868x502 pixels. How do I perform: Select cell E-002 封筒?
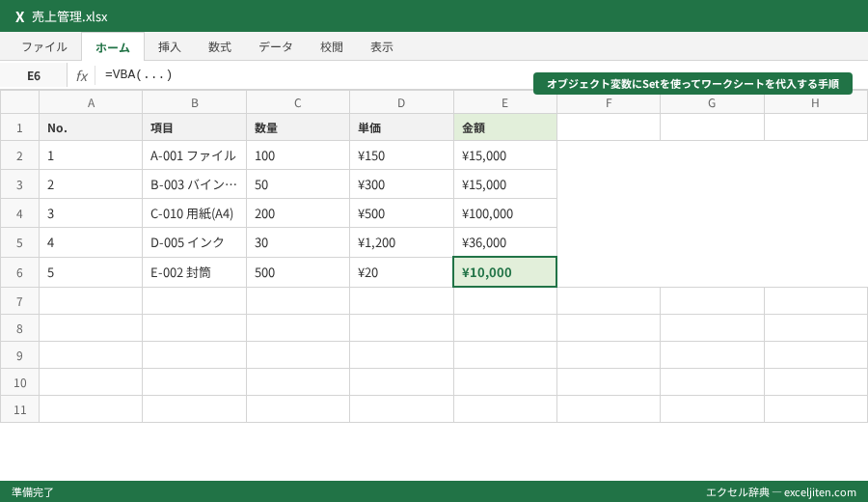tap(194, 272)
